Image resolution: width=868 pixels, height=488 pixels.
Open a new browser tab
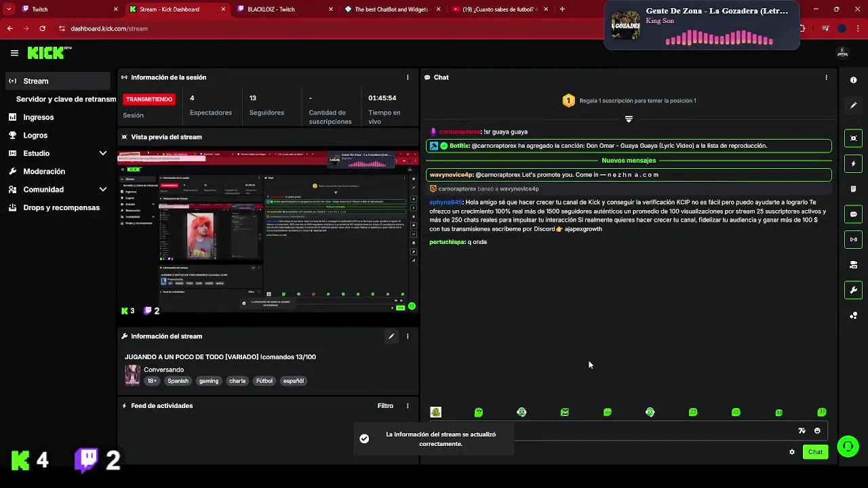562,9
